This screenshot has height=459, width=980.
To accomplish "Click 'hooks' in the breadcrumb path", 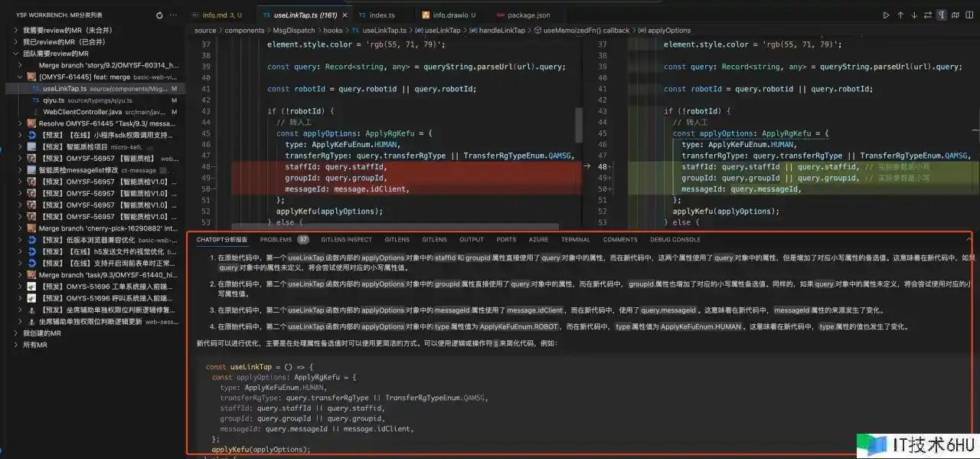I will tap(332, 31).
